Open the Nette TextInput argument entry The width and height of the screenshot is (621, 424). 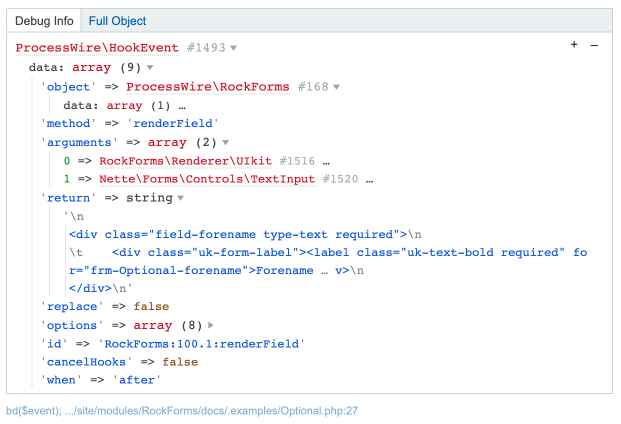click(206, 180)
